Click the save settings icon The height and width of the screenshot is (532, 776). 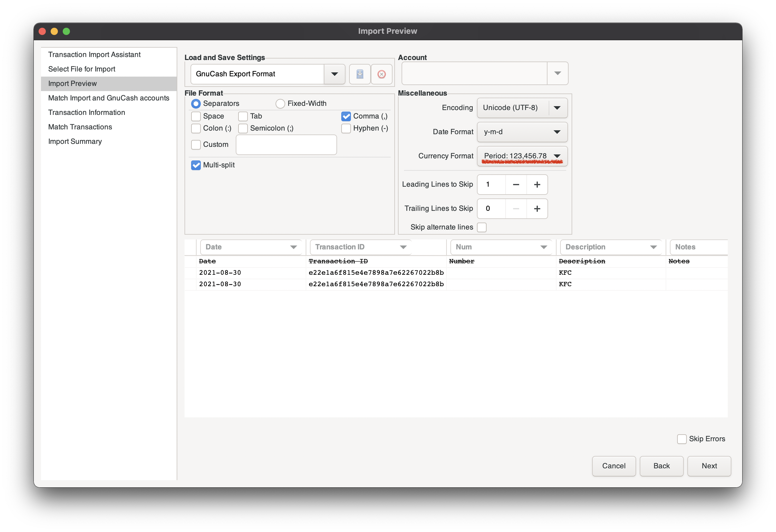click(360, 74)
